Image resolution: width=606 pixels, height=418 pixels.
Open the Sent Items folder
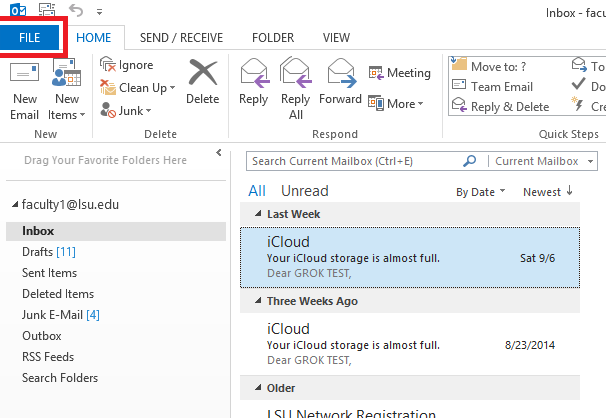[49, 273]
